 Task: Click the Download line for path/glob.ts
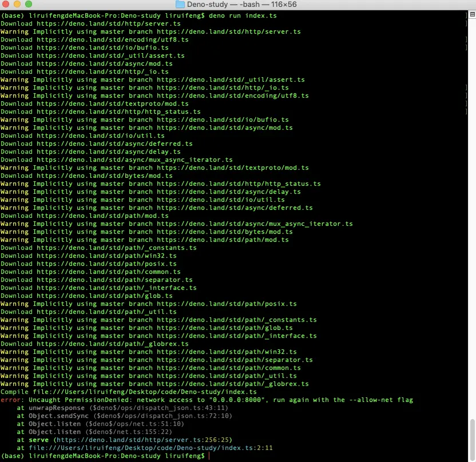[x=86, y=296]
